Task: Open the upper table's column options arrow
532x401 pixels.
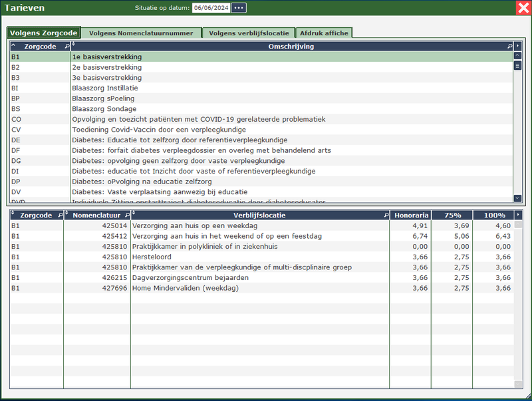Action: tap(518, 47)
